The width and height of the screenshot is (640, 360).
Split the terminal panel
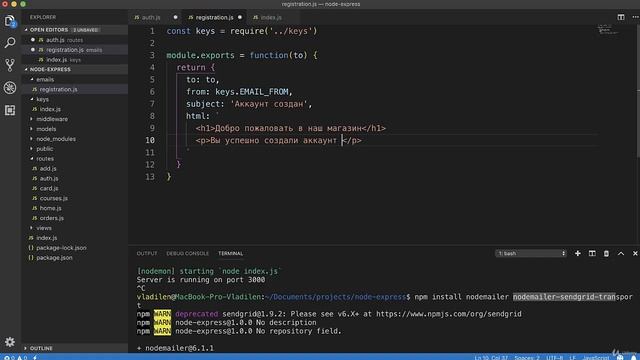[592, 253]
